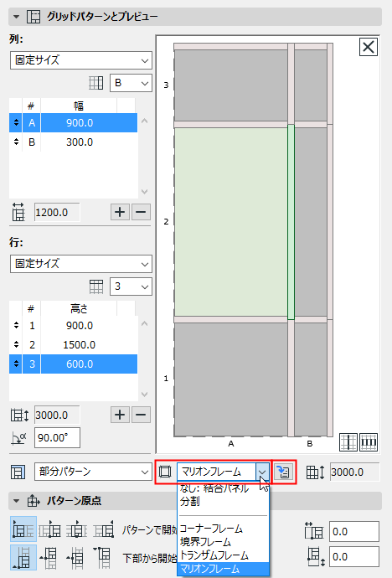The width and height of the screenshot is (392, 578).
Task: Click the grid angle field 90.00°
Action: 57,438
